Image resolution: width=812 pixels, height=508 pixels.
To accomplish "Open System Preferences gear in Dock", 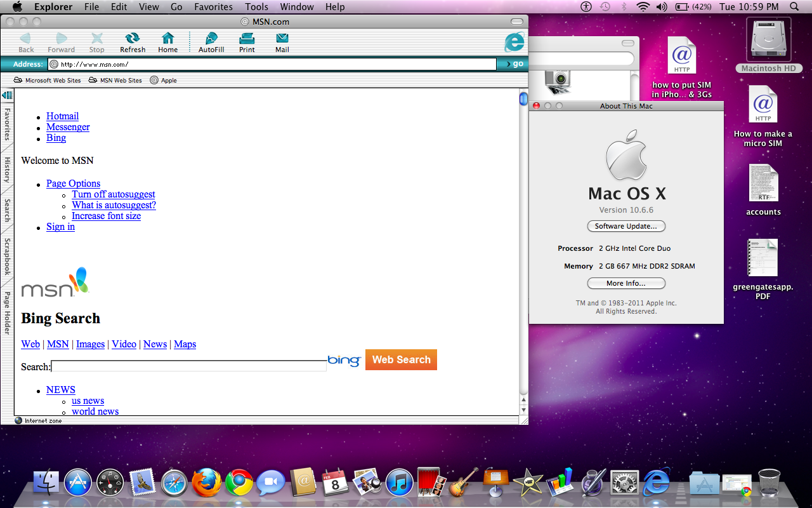I will [624, 483].
